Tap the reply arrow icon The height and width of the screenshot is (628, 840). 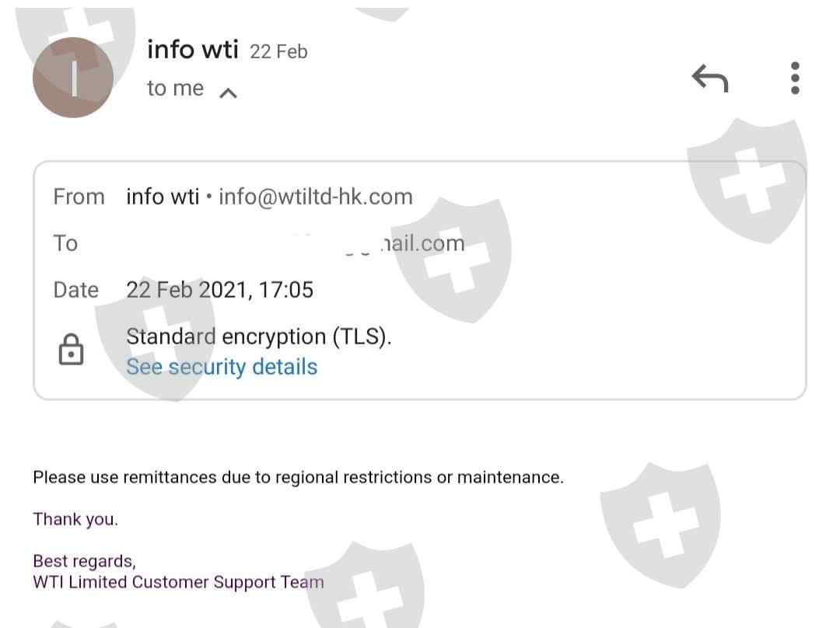pyautogui.click(x=709, y=78)
